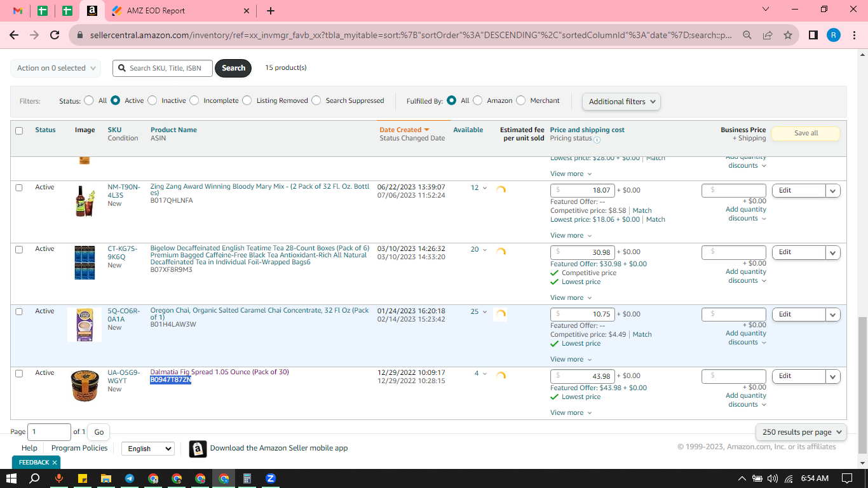Click Edit for the Zing Zang row
This screenshot has width=868, height=488.
click(x=799, y=190)
